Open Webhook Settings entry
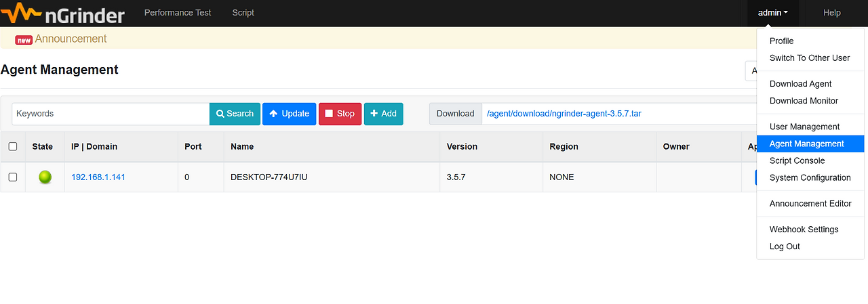The width and height of the screenshot is (868, 304). pyautogui.click(x=810, y=230)
